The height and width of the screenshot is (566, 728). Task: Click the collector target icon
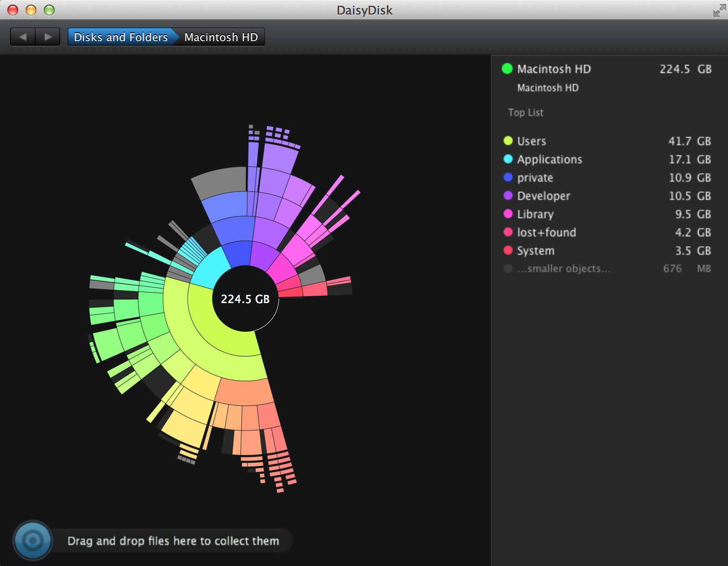coord(33,540)
